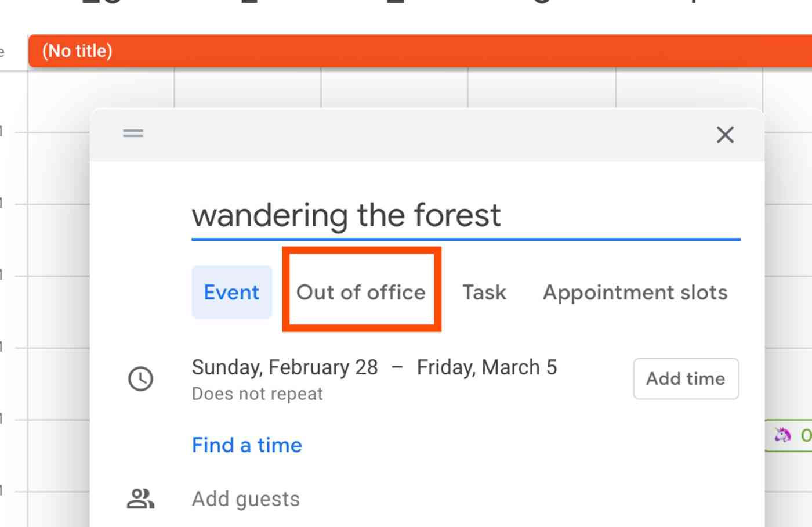Click the Add guests field
The width and height of the screenshot is (812, 527).
245,498
